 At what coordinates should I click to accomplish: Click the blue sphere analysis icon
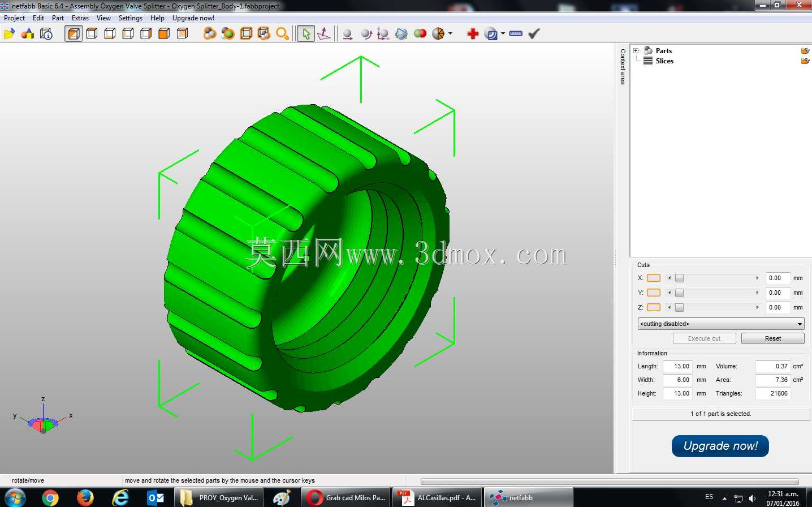491,34
